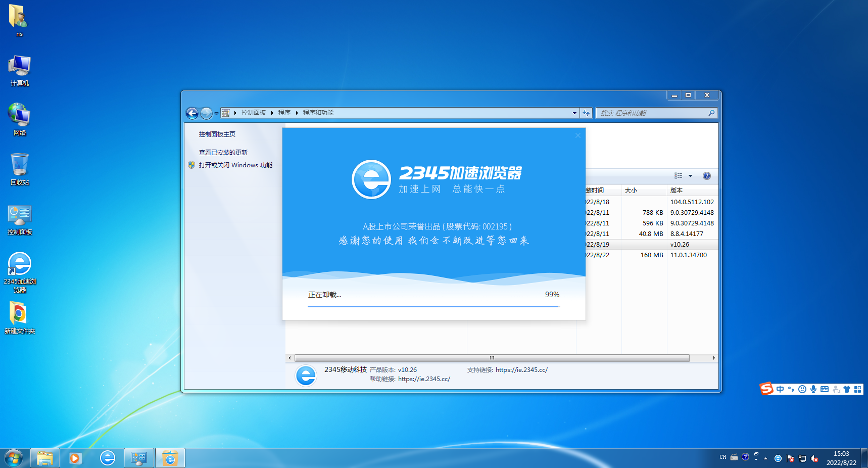Click the keyboard icon in the language bar
868x468 pixels.
734,457
